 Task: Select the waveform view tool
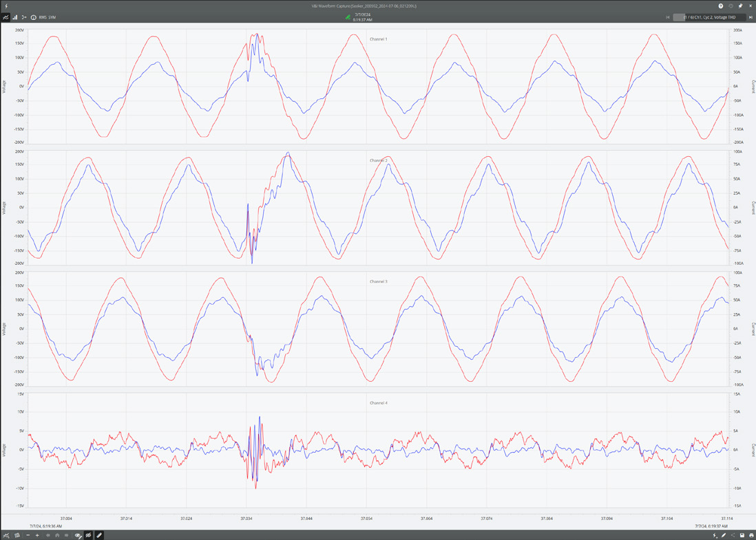[6, 17]
